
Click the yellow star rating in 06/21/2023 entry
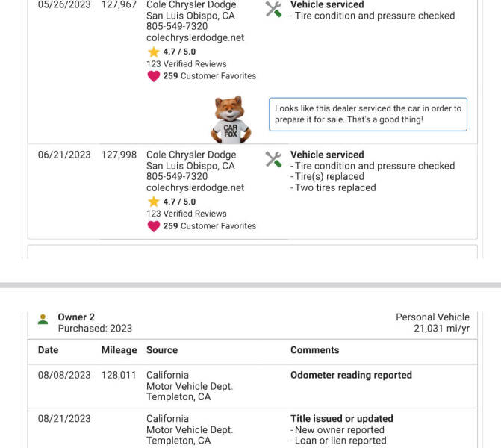coord(154,202)
